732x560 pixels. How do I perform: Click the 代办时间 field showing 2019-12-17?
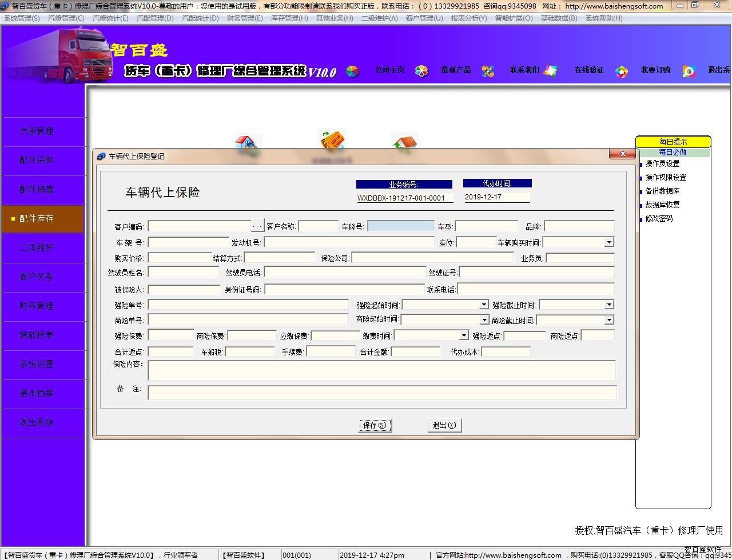pyautogui.click(x=496, y=197)
